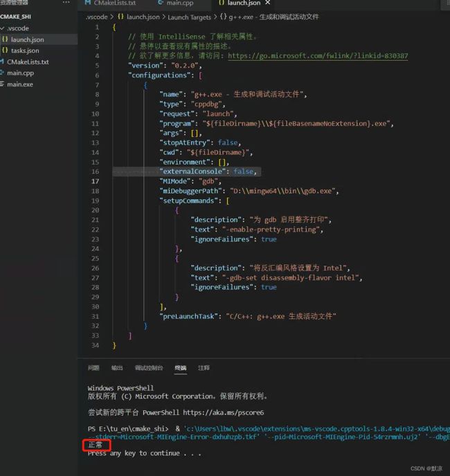This screenshot has width=450, height=476.
Task: Select the launch.json editor tab
Action: [x=244, y=3]
